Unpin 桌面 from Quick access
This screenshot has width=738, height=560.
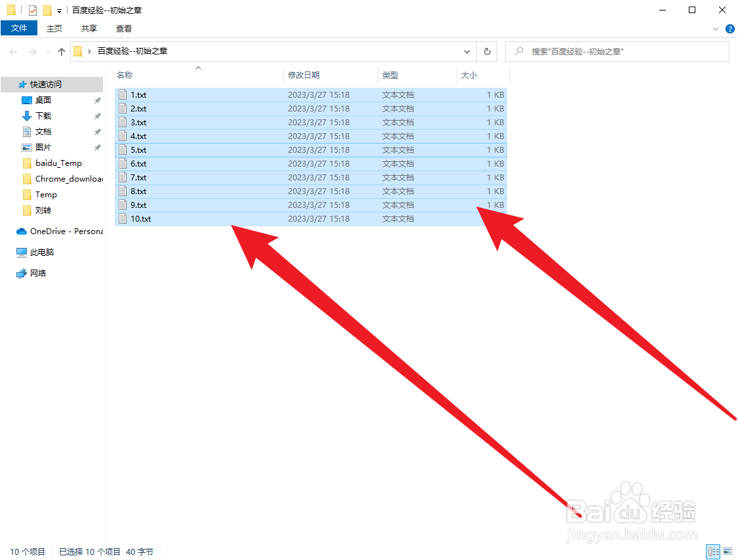click(x=97, y=100)
